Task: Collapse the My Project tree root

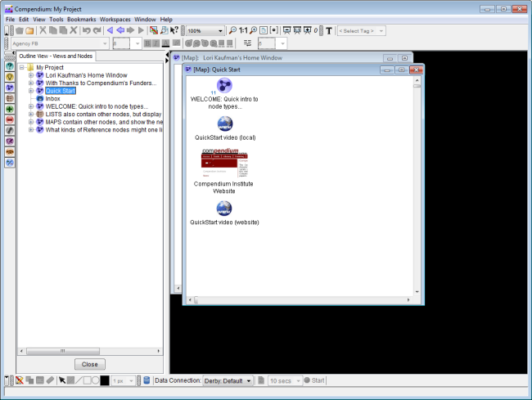Action: pyautogui.click(x=22, y=67)
